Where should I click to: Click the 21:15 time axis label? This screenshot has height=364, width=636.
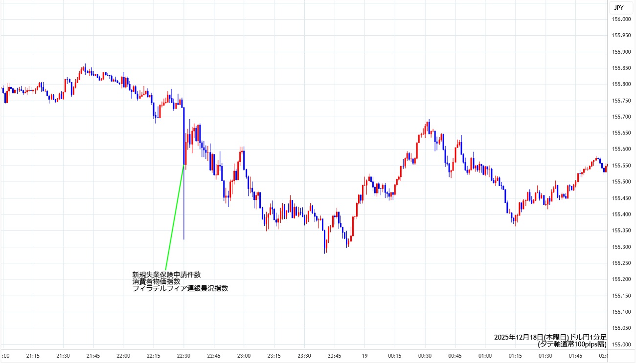33,356
